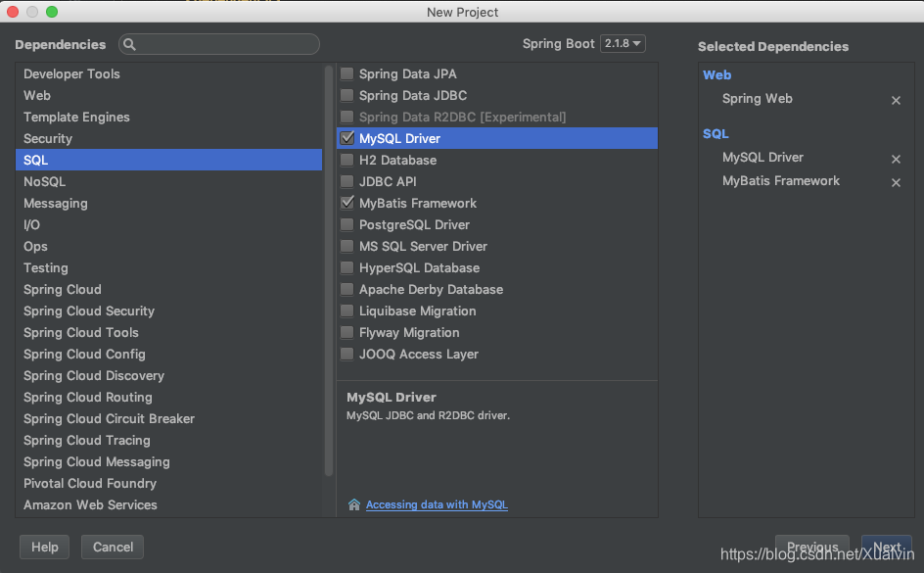Open the Spring Boot version dropdown
Viewport: 924px width, 573px height.
(x=623, y=44)
